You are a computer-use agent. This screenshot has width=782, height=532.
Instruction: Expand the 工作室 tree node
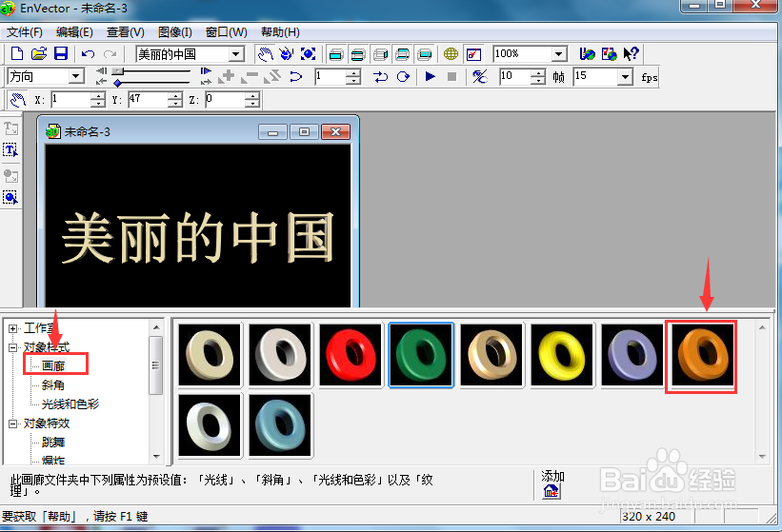13,328
